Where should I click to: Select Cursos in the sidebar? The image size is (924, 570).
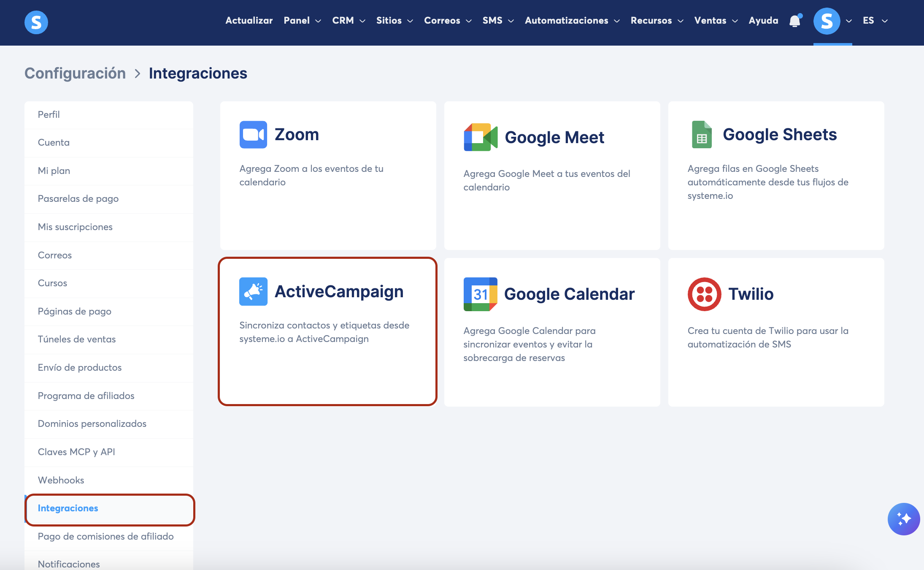[x=109, y=283]
